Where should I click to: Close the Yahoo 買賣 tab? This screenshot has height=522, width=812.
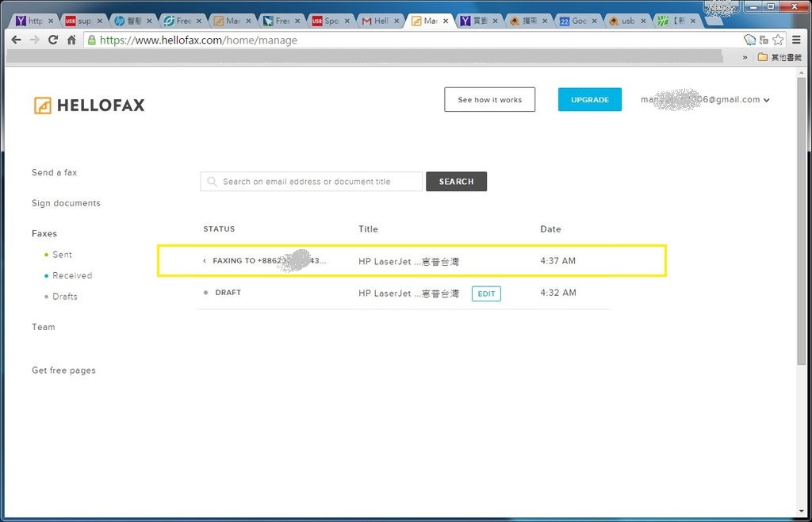coord(496,21)
